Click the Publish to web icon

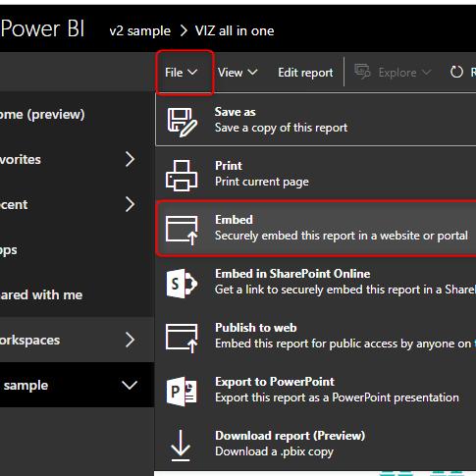pyautogui.click(x=182, y=338)
